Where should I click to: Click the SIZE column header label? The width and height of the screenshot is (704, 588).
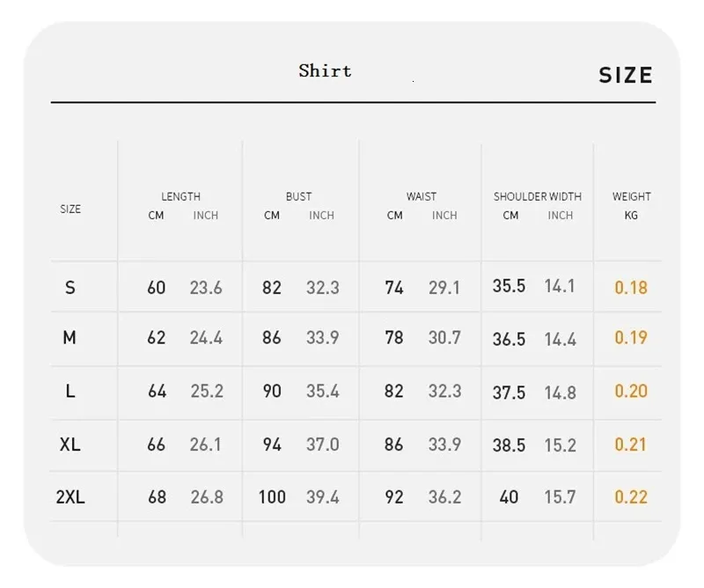pos(70,209)
